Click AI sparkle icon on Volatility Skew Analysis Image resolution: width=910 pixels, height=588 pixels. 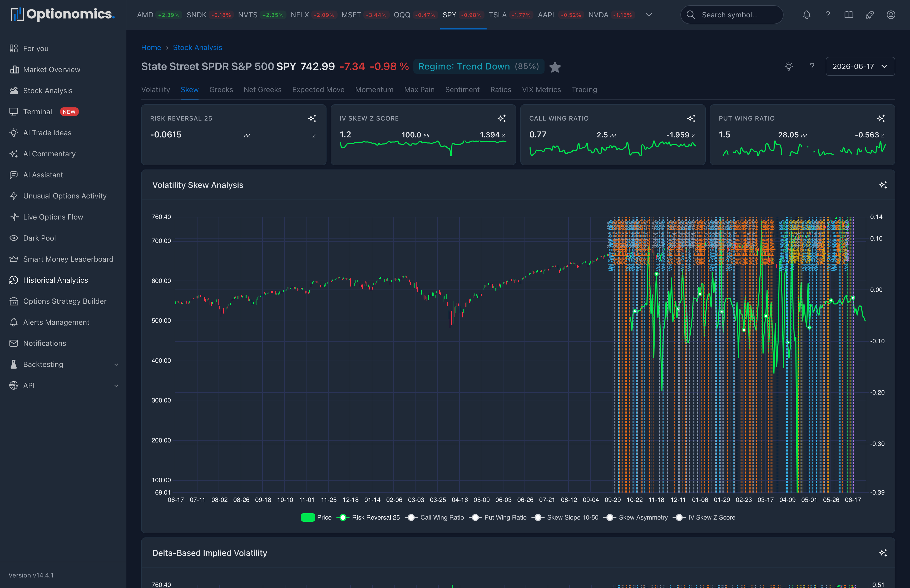coord(883,185)
